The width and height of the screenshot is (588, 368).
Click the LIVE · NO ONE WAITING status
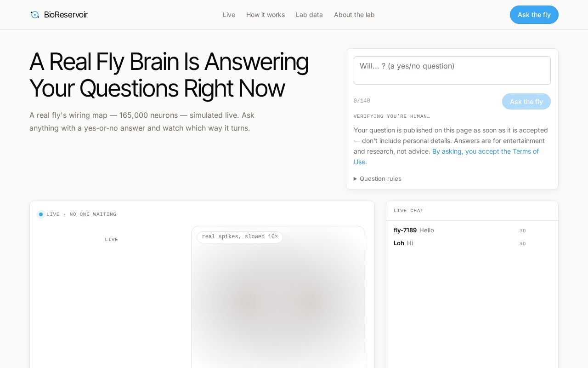[x=81, y=214]
